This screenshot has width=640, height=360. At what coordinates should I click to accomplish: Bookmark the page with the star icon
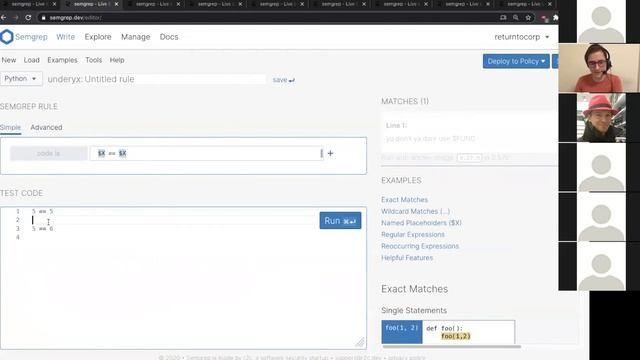click(528, 18)
